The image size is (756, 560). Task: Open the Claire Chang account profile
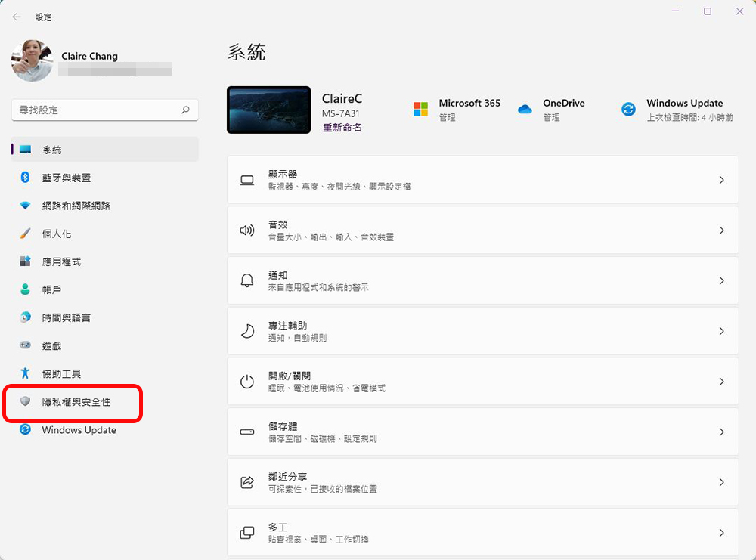[91, 60]
